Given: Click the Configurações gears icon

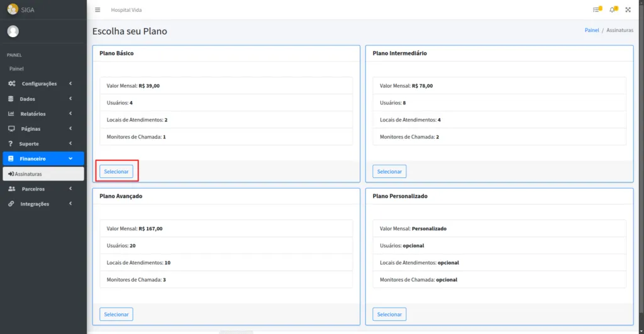Looking at the screenshot, I should click(12, 84).
